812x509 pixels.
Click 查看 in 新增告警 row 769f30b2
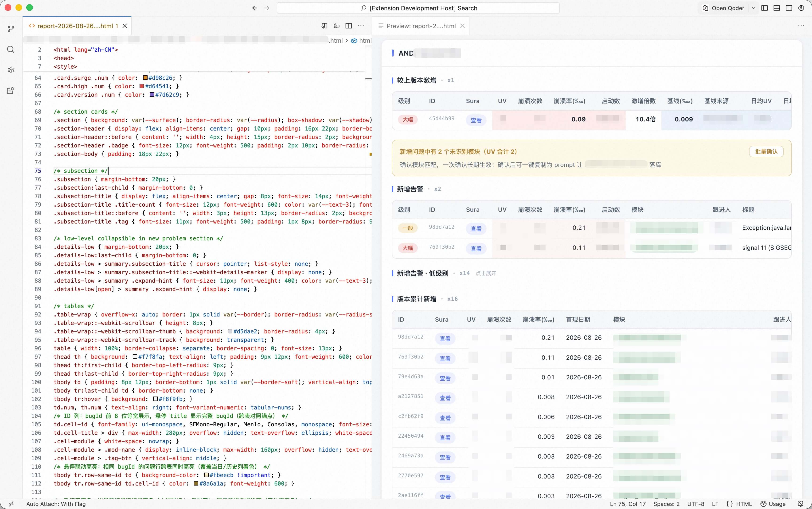pos(476,248)
